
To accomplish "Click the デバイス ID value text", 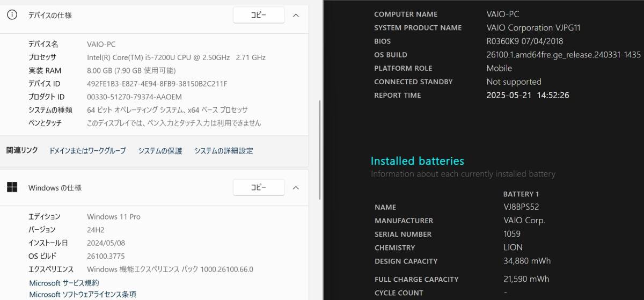I will (157, 84).
